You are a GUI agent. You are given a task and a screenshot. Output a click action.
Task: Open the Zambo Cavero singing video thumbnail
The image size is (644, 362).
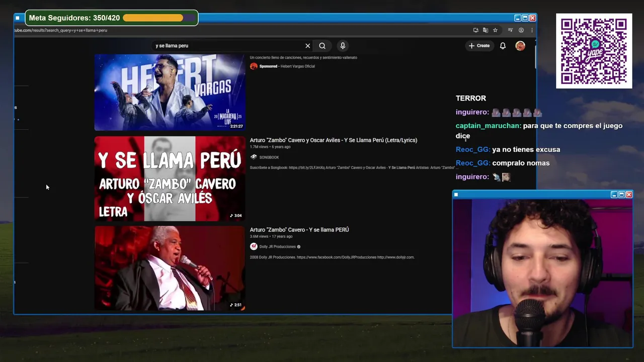click(170, 268)
